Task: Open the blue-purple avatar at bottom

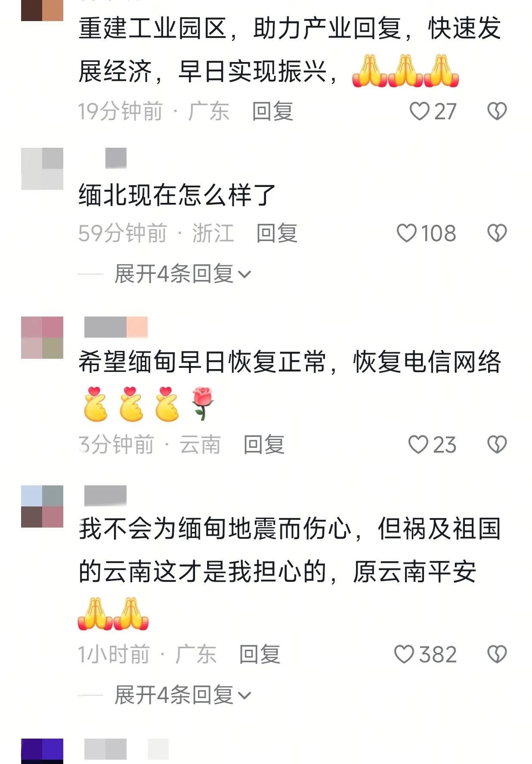Action: click(42, 751)
